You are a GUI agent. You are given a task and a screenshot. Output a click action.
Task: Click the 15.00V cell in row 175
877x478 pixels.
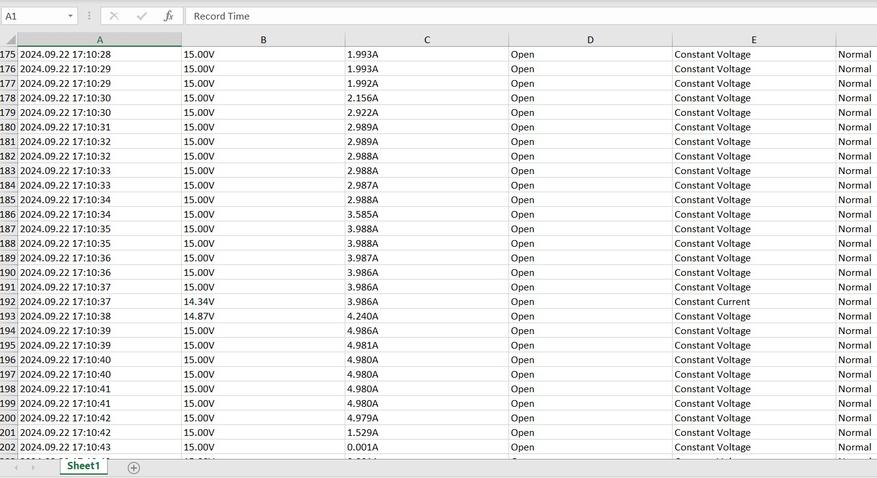tap(263, 54)
